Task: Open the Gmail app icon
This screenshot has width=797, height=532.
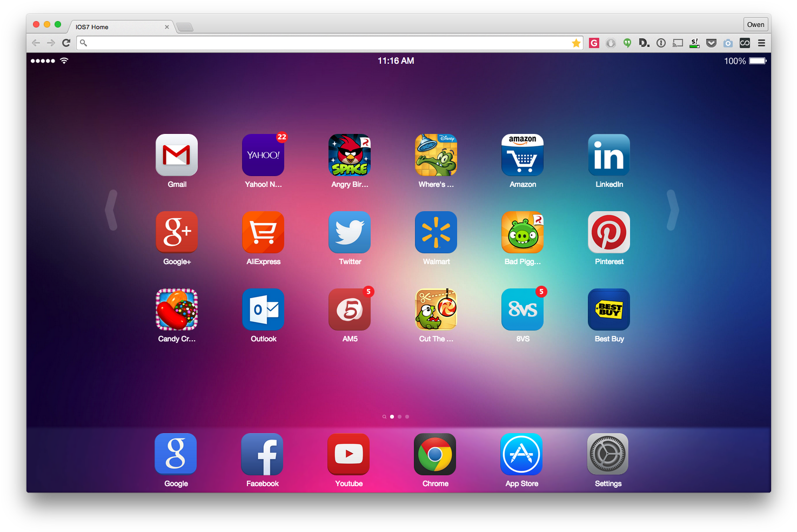Action: 177,155
